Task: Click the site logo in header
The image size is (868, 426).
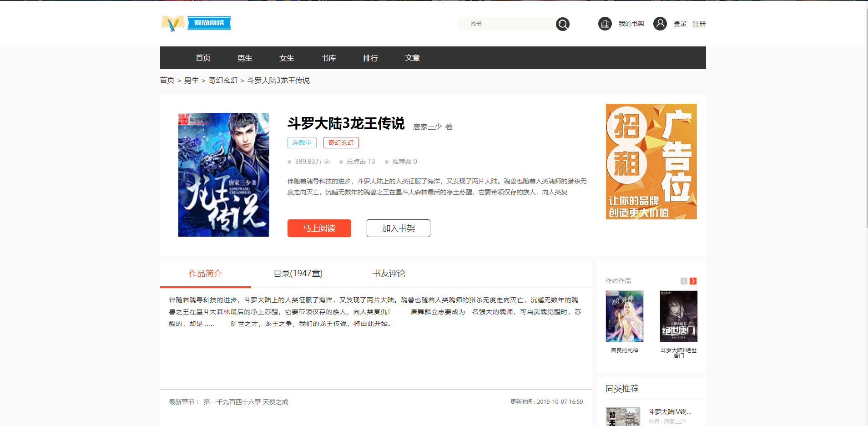Action: click(x=196, y=23)
